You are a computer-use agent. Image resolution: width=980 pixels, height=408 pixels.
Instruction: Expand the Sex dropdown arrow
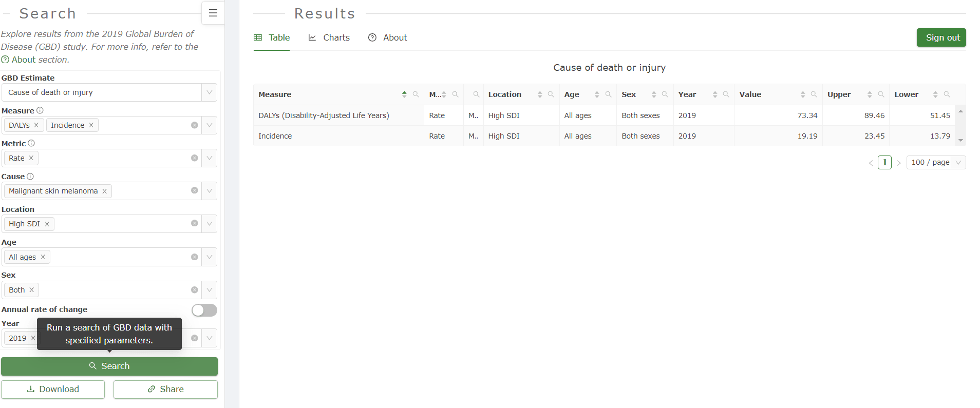coord(209,290)
